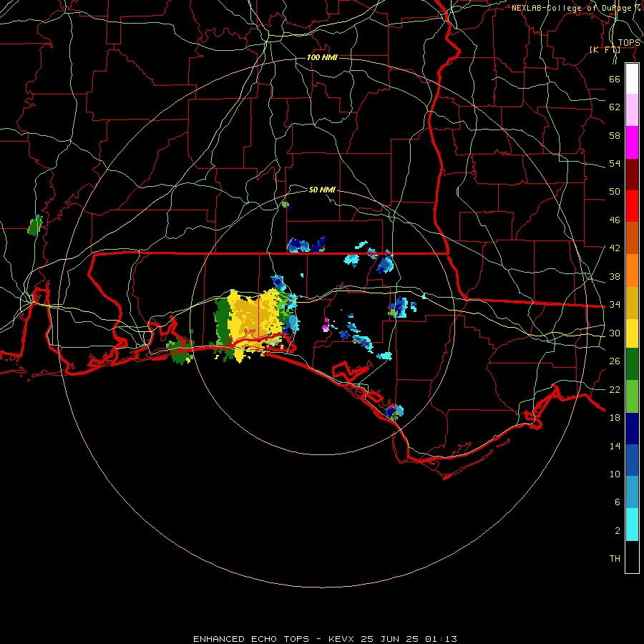Screen dimensions: 644x644
Task: Click the isolated green echo near left edge
Action: point(35,225)
